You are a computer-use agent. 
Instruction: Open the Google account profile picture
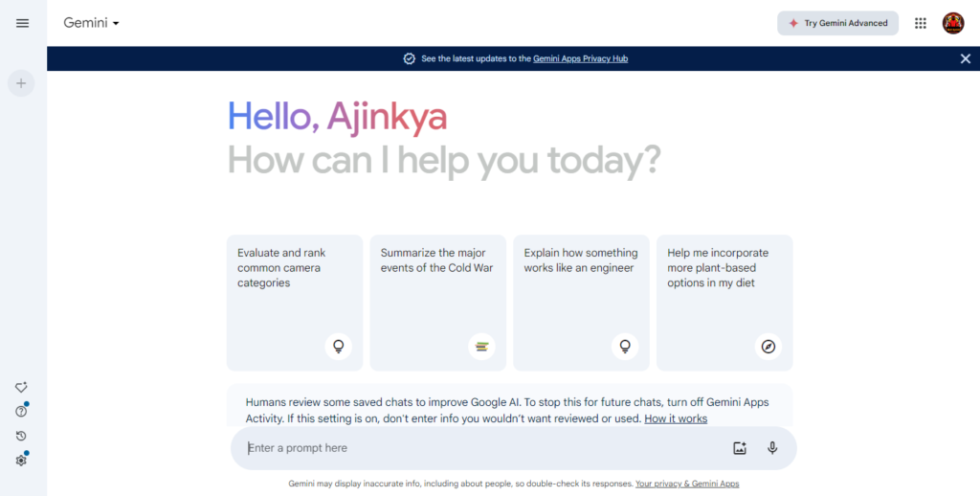[953, 23]
